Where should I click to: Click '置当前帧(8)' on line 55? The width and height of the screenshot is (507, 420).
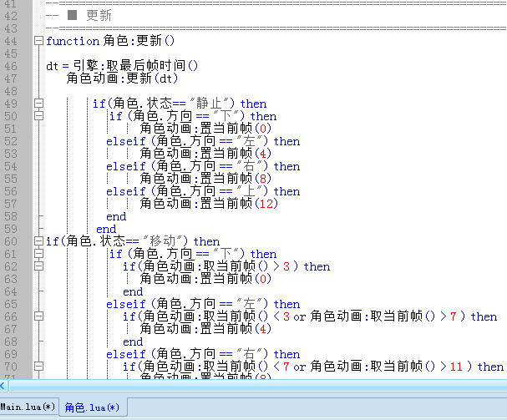[236, 179]
